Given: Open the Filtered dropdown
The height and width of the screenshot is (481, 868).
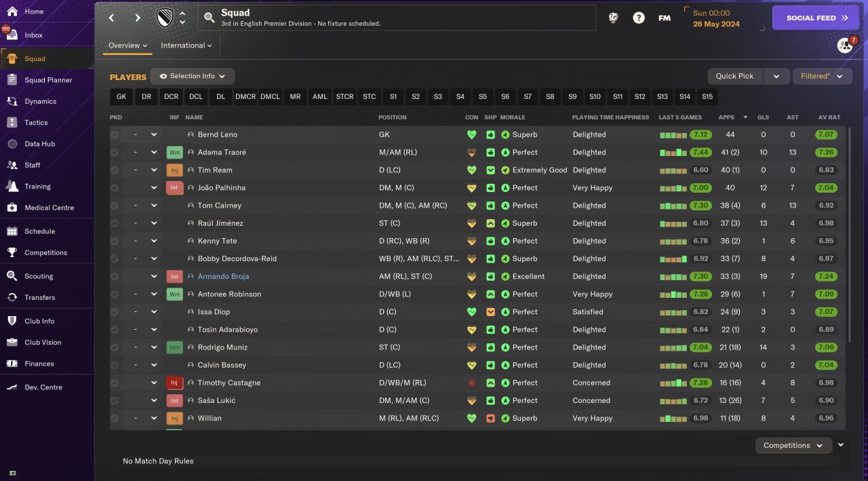Looking at the screenshot, I should pos(822,77).
